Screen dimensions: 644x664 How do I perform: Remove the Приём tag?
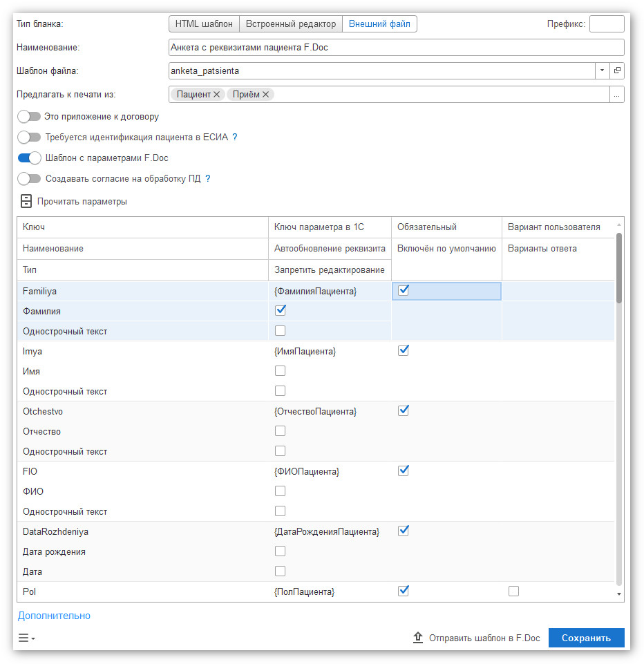point(265,95)
